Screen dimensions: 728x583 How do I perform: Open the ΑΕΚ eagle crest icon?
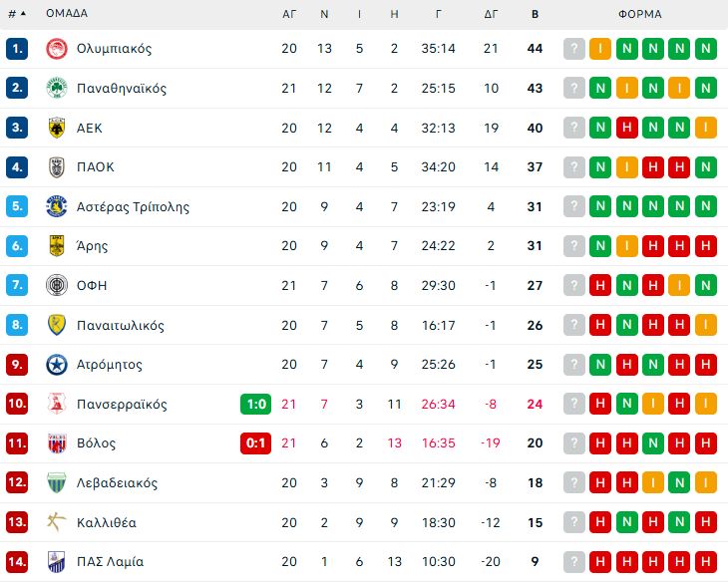click(x=57, y=128)
